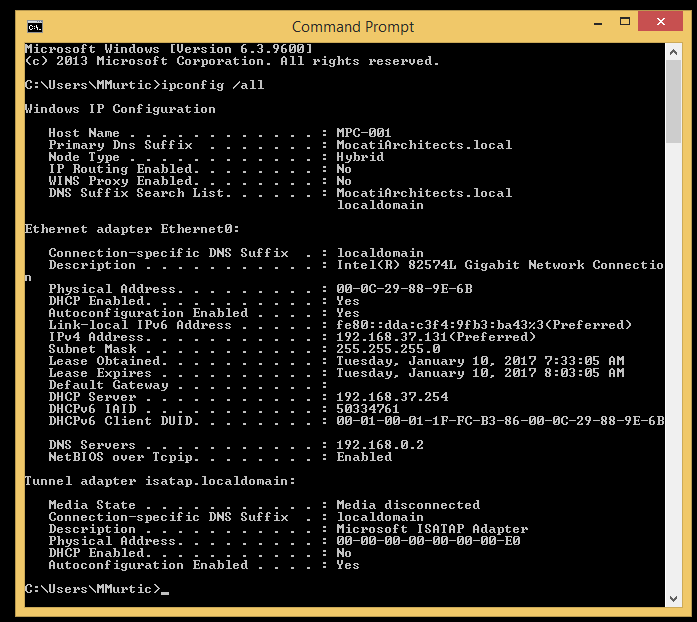This screenshot has height=622, width=697.
Task: Click the Command Prompt title text
Action: point(353,27)
